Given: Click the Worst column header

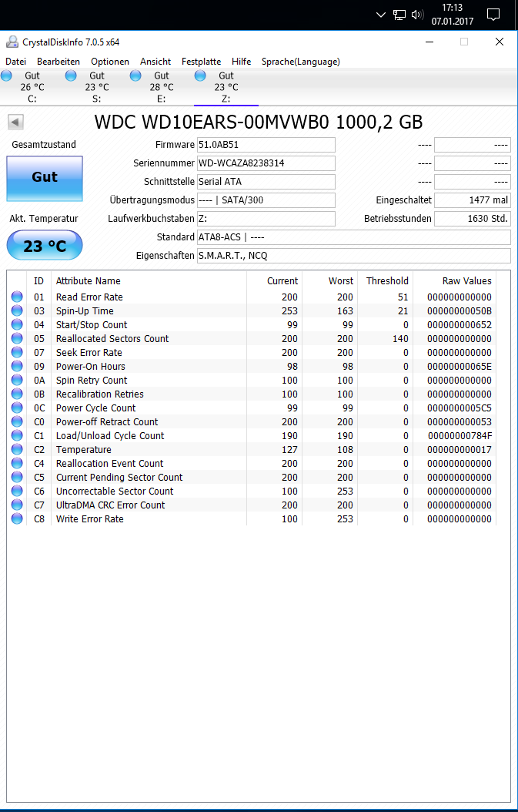Looking at the screenshot, I should coord(341,280).
